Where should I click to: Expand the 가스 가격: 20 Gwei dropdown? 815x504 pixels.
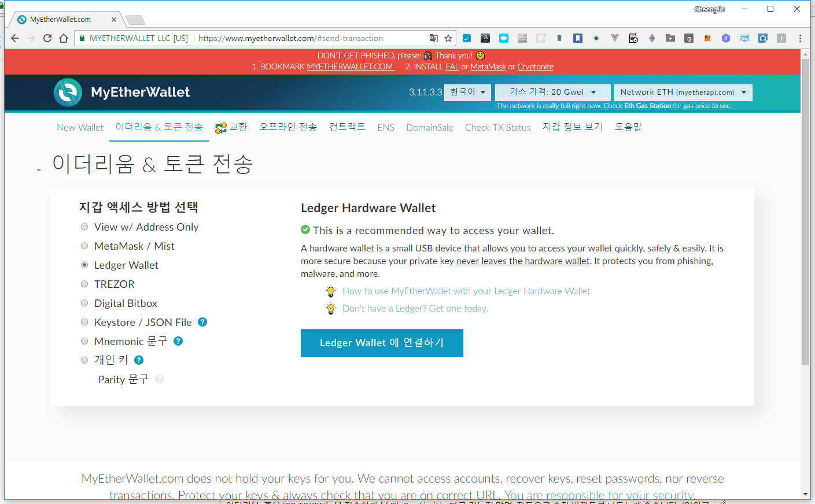552,92
